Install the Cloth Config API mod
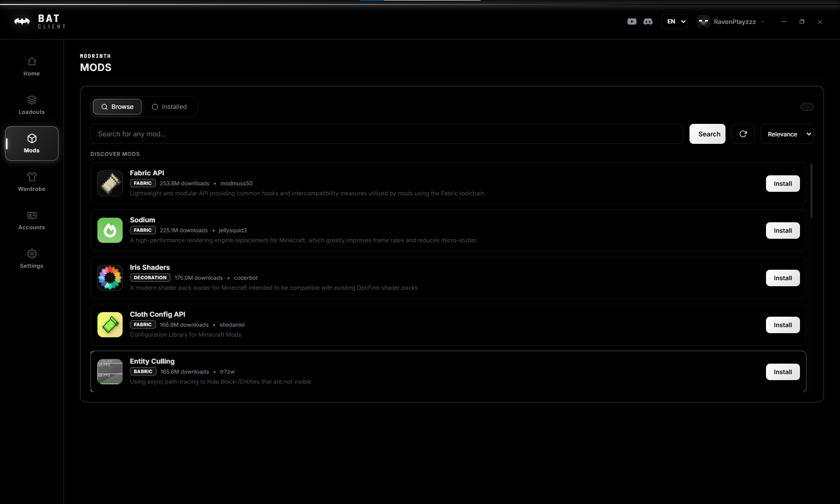This screenshot has width=840, height=504. (783, 325)
